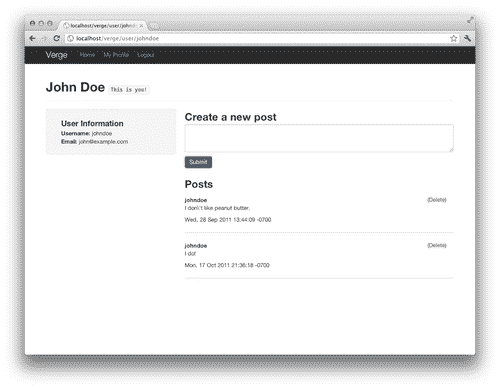Click the timestamp Mon, 17 Oct 2011
Screen dimensions: 500x389
(227, 265)
